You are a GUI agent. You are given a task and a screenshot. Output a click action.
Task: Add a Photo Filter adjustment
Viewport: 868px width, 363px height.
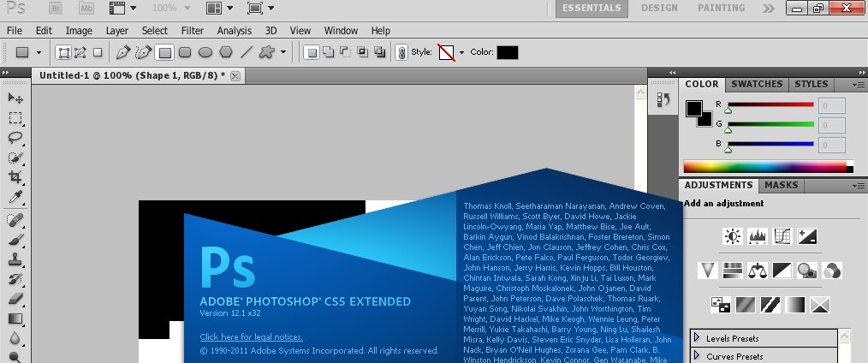click(x=807, y=271)
